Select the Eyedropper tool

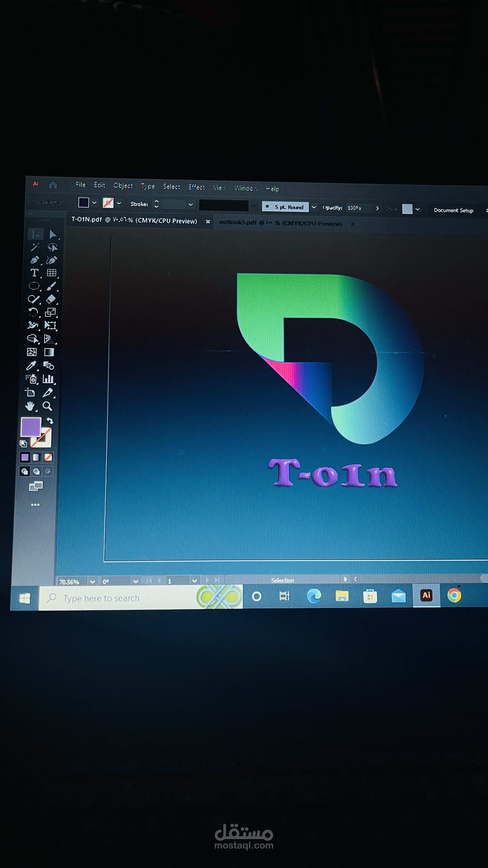[31, 366]
